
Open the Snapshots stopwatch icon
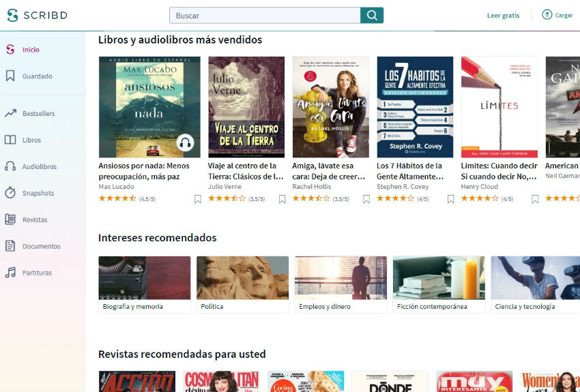(x=10, y=192)
